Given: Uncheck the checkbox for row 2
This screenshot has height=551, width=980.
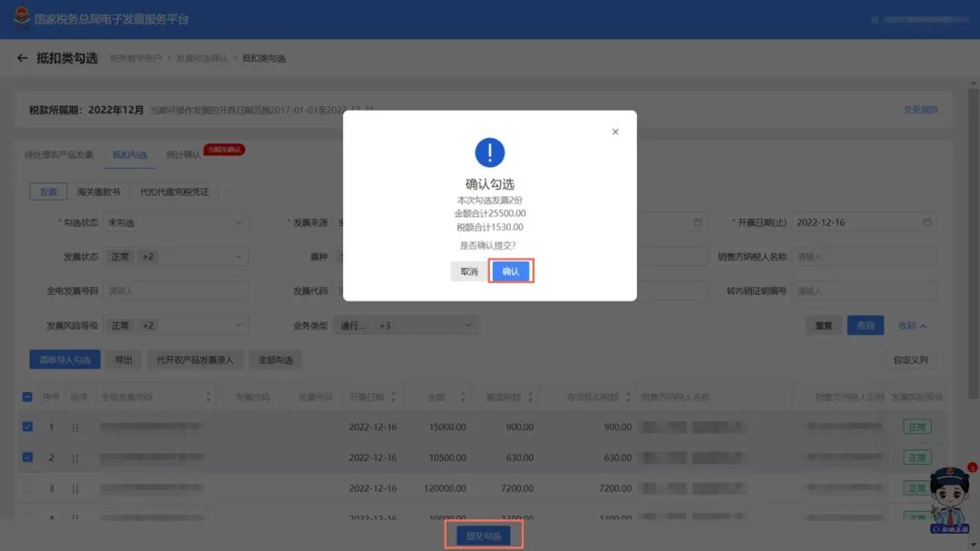Looking at the screenshot, I should click(x=27, y=458).
